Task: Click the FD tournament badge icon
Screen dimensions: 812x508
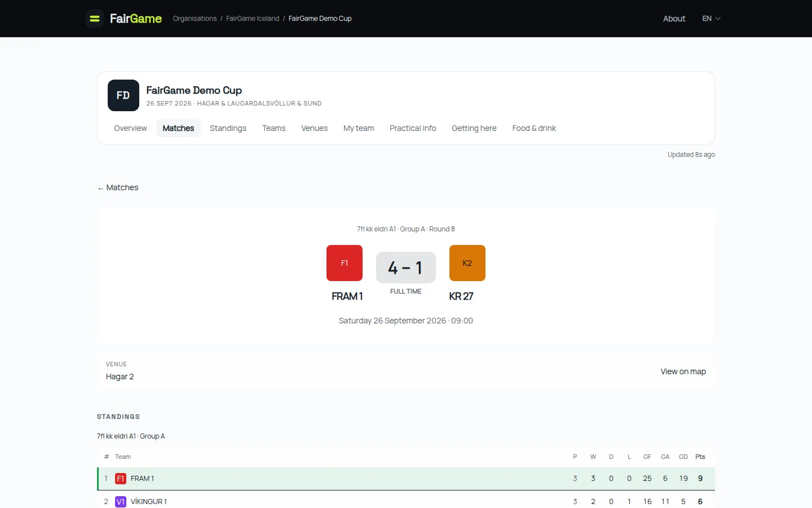Action: [x=123, y=95]
